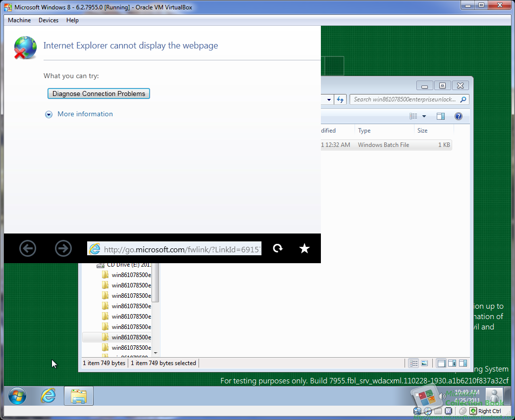Go forward in Internet Explorer
Viewport: 515px width, 420px height.
pos(63,248)
